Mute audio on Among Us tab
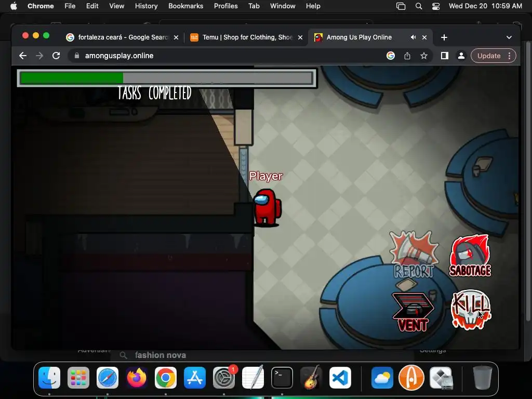This screenshot has height=399, width=532. [x=413, y=37]
